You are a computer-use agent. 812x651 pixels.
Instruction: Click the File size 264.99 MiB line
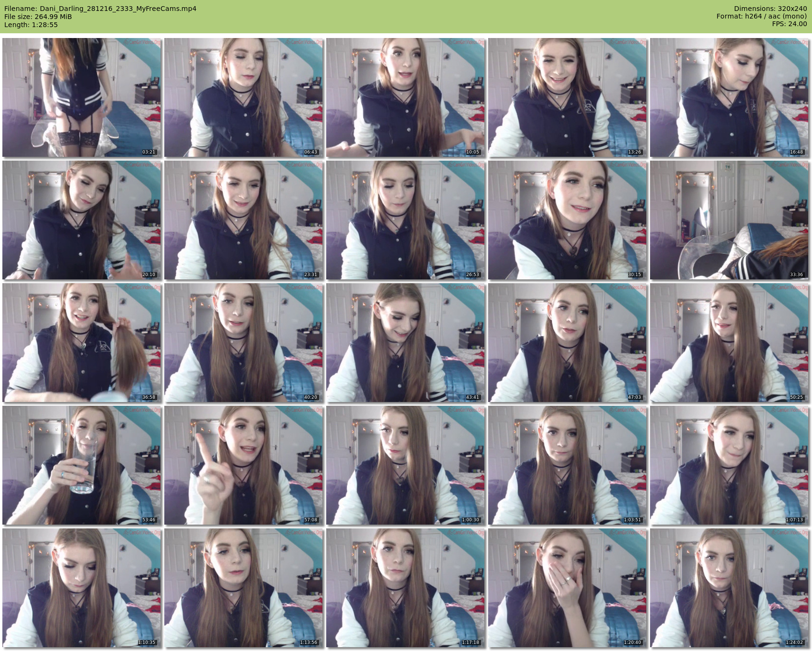[x=38, y=17]
